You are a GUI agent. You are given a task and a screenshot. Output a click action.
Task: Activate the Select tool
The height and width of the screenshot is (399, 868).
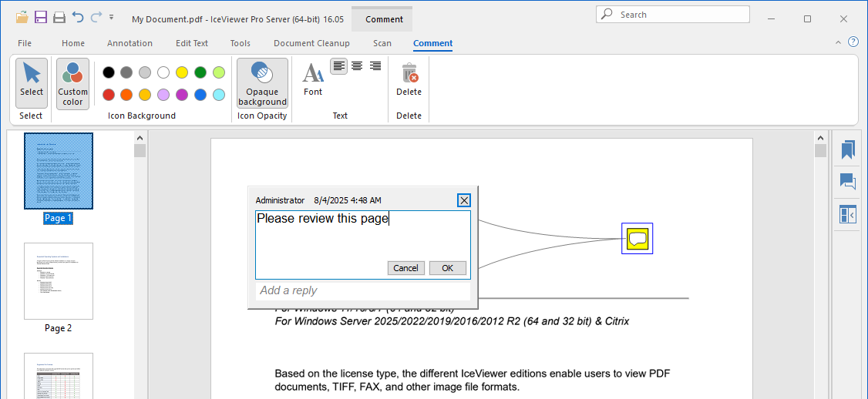(32, 82)
